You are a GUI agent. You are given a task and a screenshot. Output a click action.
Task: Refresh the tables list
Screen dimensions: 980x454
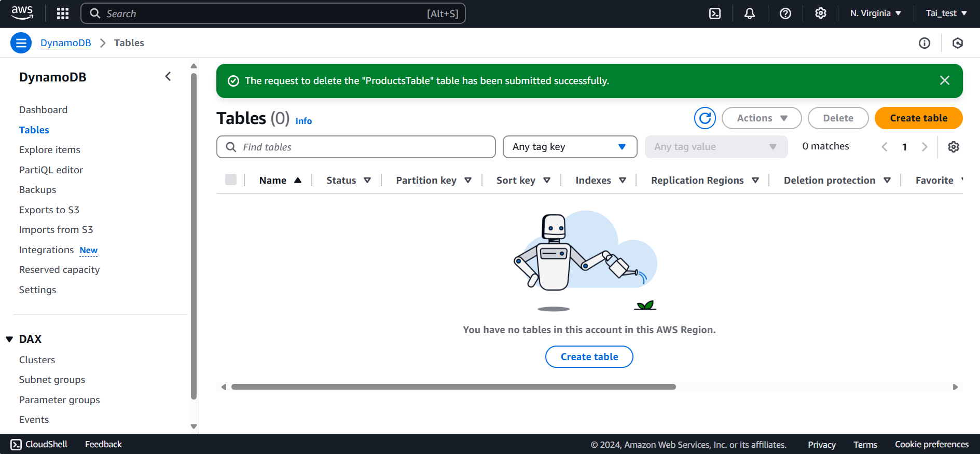click(705, 118)
